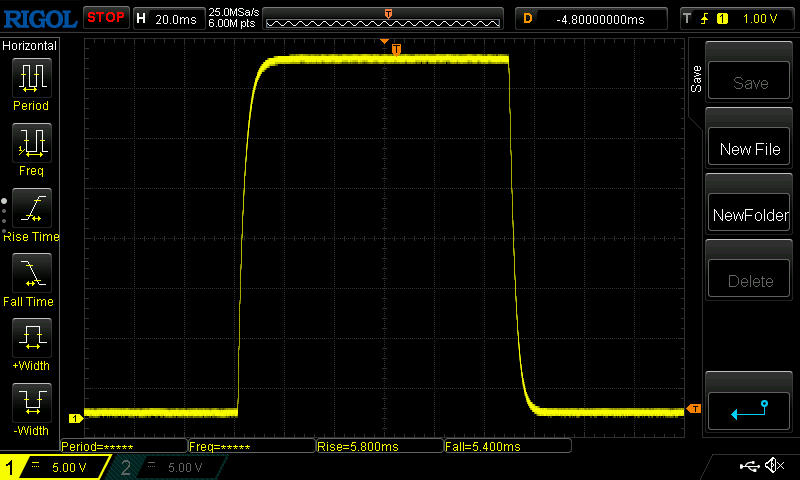This screenshot has width=800, height=480.
Task: Open the Save side menu tab
Action: tap(696, 80)
